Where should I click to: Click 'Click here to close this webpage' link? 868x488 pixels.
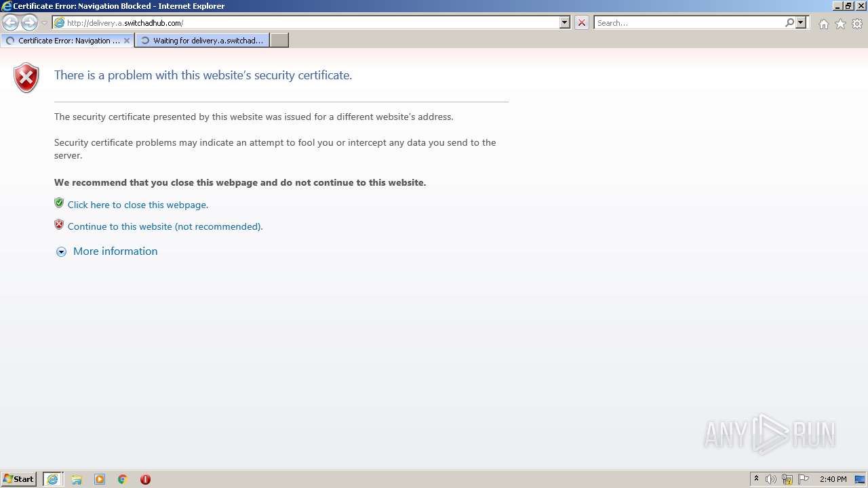click(x=138, y=205)
